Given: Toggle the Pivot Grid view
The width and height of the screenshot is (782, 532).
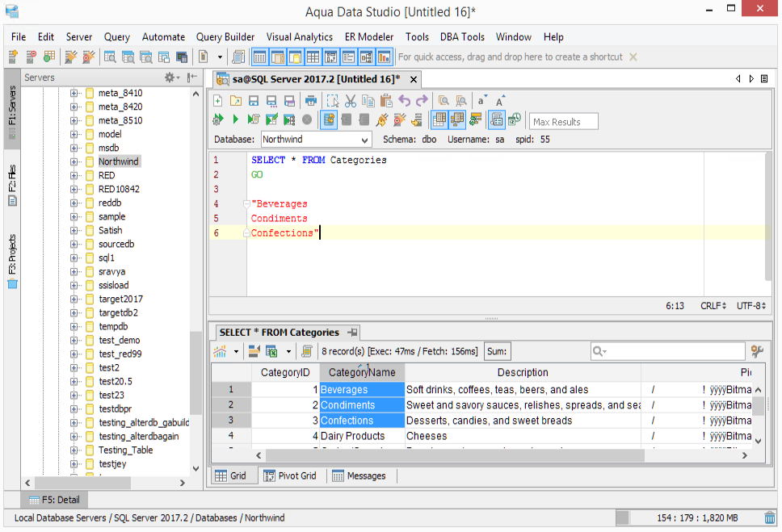Looking at the screenshot, I should tap(290, 475).
